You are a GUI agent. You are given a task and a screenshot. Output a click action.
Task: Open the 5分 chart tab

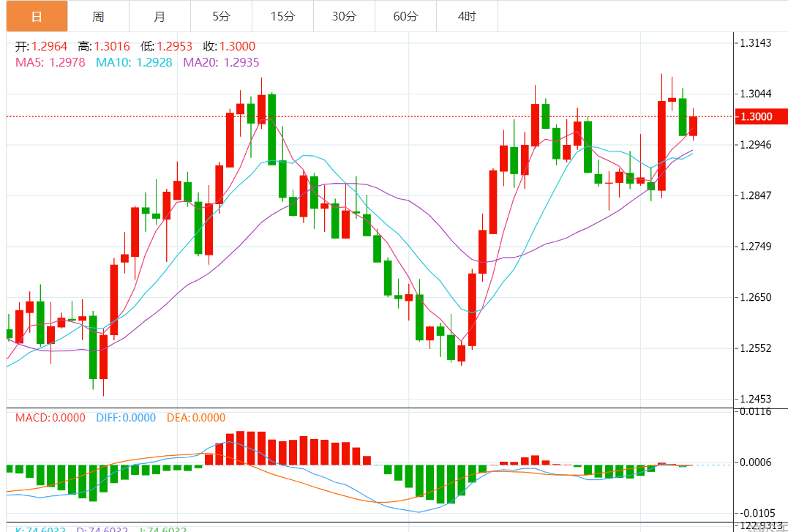click(221, 16)
